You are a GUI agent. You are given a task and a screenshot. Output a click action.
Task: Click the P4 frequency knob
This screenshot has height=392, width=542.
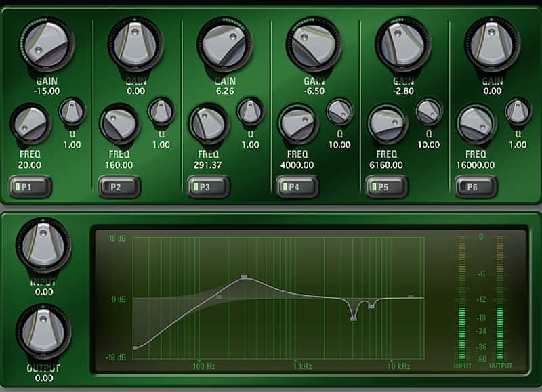pos(298,124)
